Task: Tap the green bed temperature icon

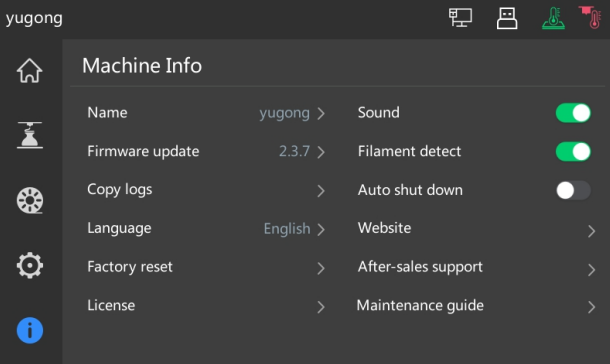Action: 553,18
